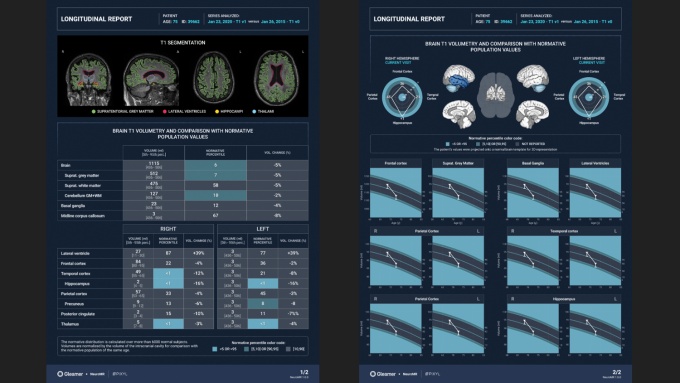Open the coronal T1 segmentation slice
Image resolution: width=680 pixels, height=383 pixels.
[88, 79]
